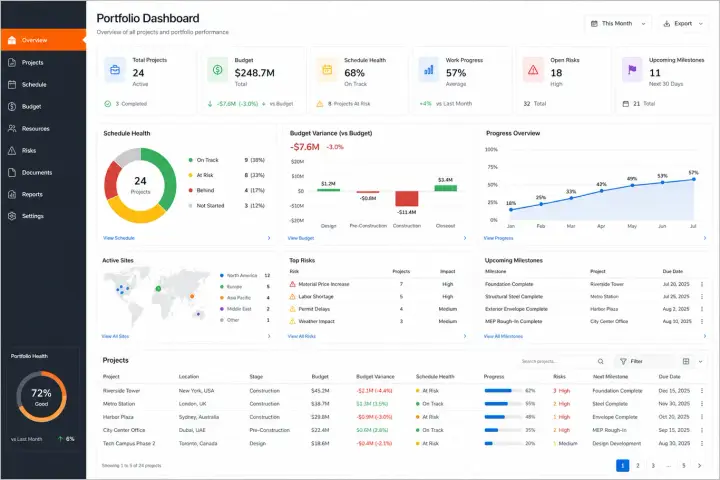Click the Reports chart icon in sidebar
Image resolution: width=720 pixels, height=480 pixels.
tap(12, 194)
